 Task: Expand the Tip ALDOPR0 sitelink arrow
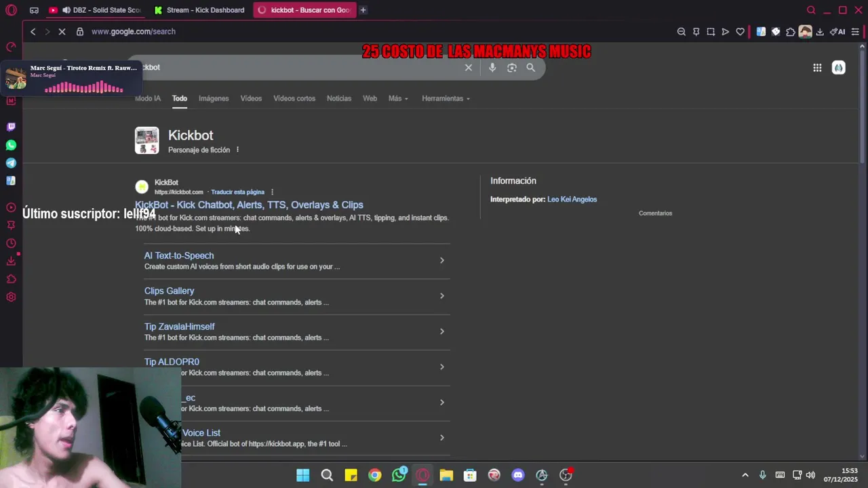click(441, 367)
